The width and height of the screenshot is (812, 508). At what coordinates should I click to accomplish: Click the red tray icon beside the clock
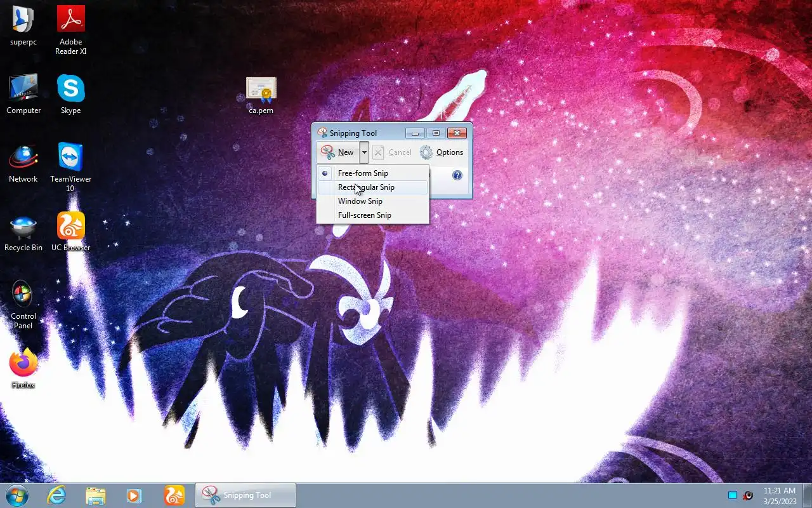748,495
